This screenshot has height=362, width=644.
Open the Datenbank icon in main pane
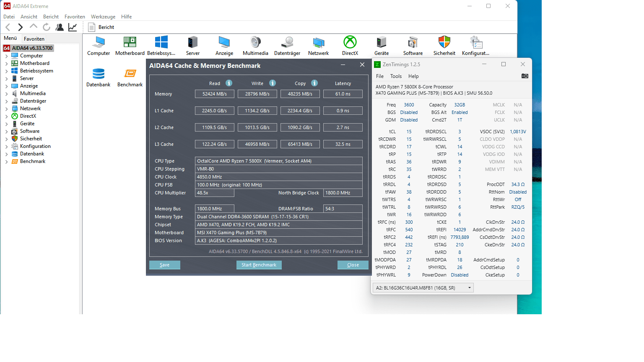tap(99, 77)
